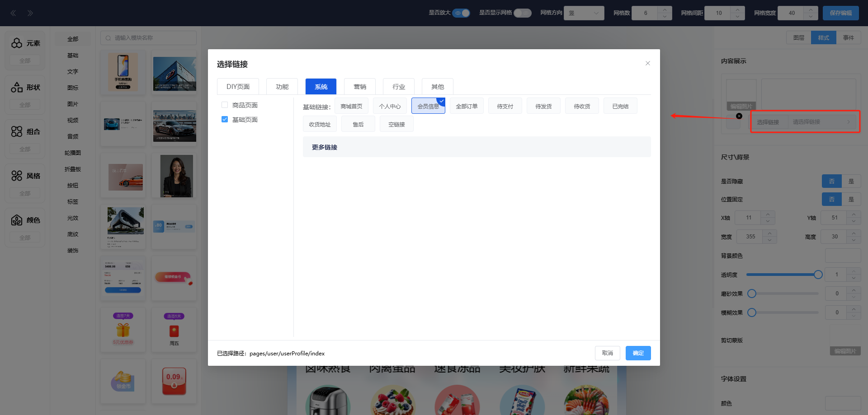The image size is (868, 415).
Task: Open the 网格方向 dropdown
Action: [584, 13]
